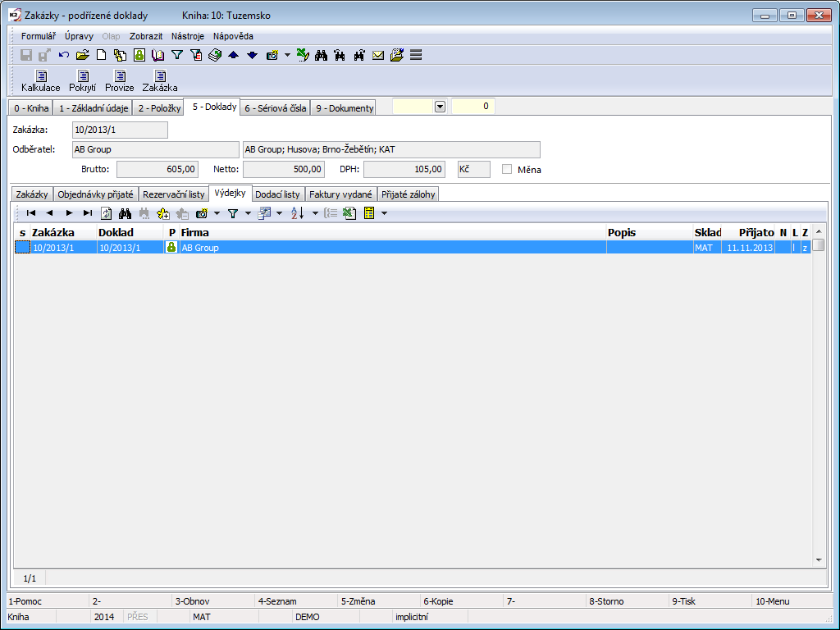This screenshot has width=840, height=630.
Task: Expand the A-Z sort dropdown arrow
Action: [x=315, y=213]
